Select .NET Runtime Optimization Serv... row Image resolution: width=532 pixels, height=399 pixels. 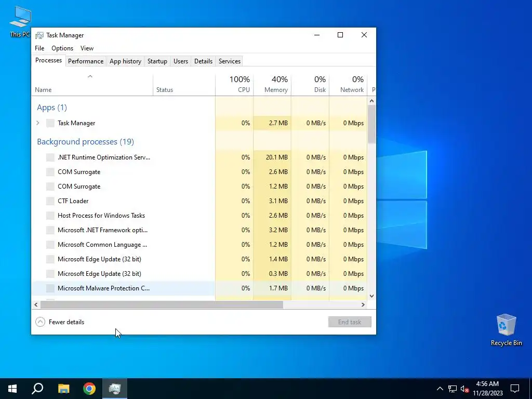point(199,157)
